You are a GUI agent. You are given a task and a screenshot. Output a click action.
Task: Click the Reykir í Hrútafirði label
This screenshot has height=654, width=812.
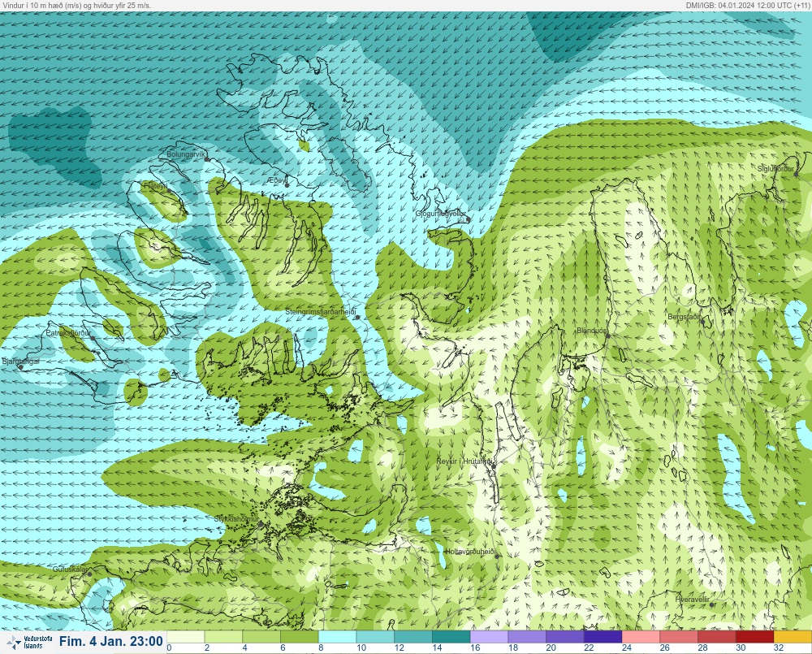465,461
